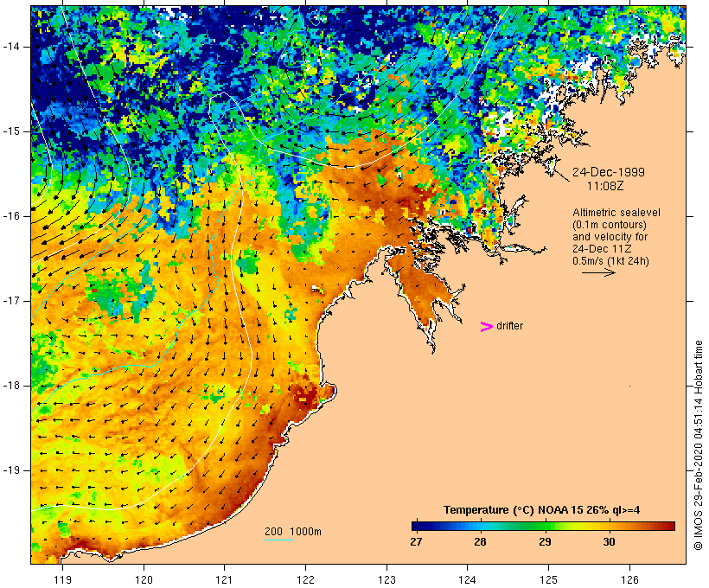The image size is (709, 588).
Task: Click the latitude axis label '-16'
Action: click(x=11, y=216)
